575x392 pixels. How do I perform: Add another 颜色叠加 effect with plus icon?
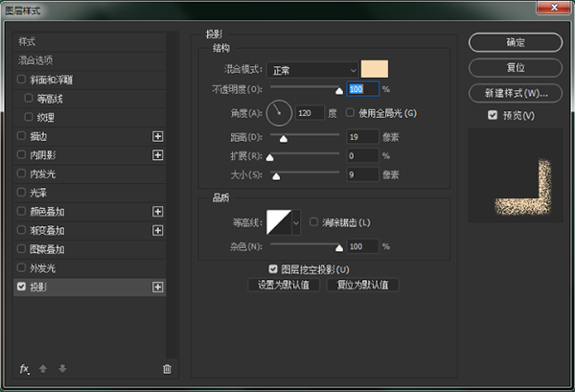[x=158, y=211]
